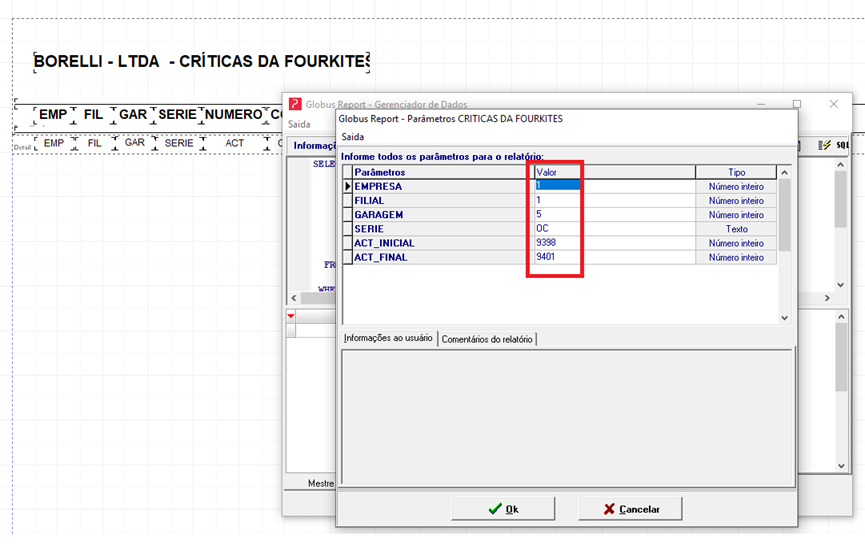Click the ACT_INICIAL parameter name
The height and width of the screenshot is (552, 865).
coord(384,243)
